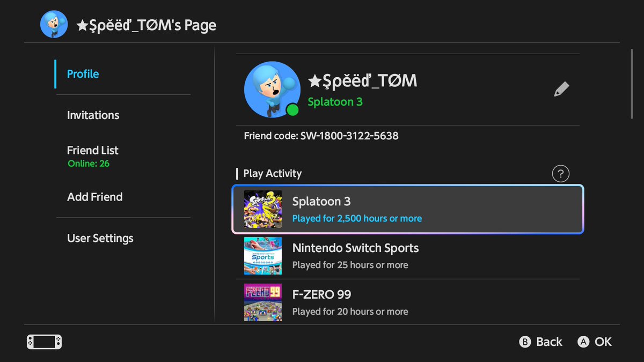Viewport: 644px width, 362px height.
Task: Click the 'Online: 26' friend count
Action: click(89, 164)
